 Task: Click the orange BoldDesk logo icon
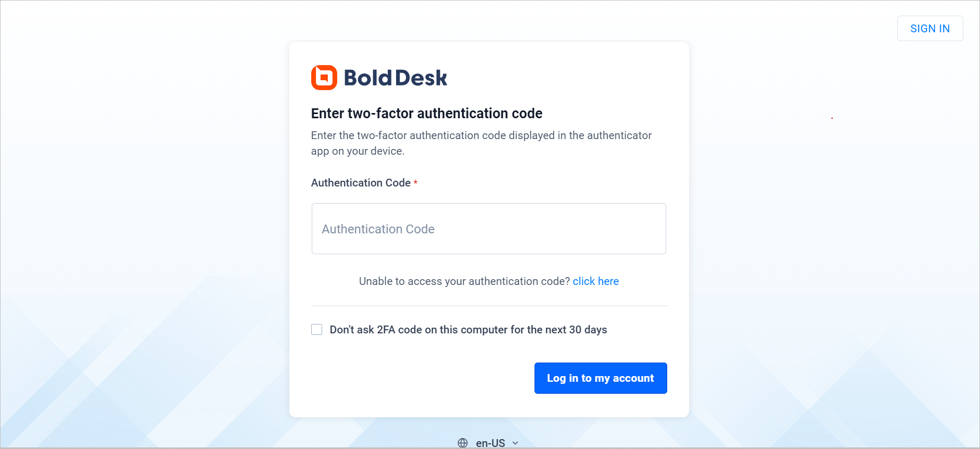pos(324,78)
